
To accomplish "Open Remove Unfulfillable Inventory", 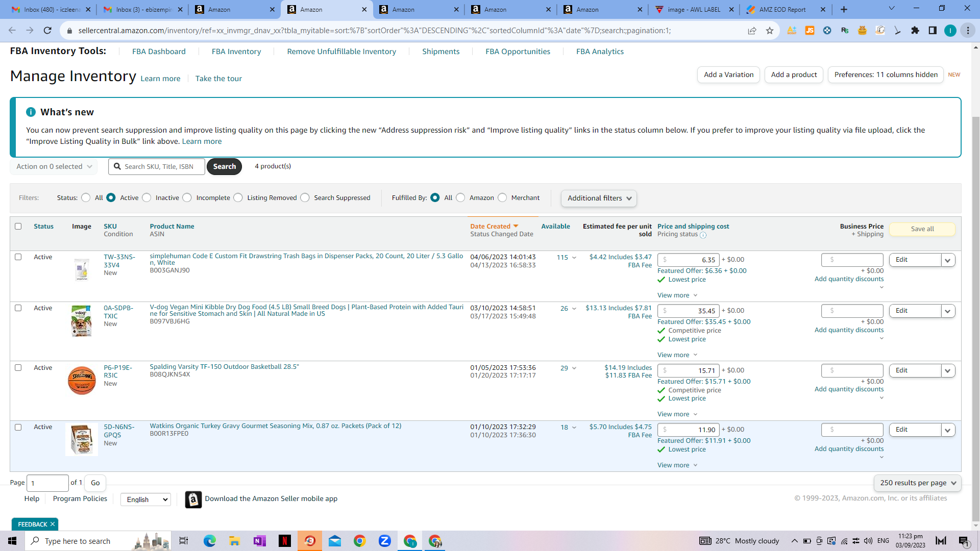I will point(341,52).
